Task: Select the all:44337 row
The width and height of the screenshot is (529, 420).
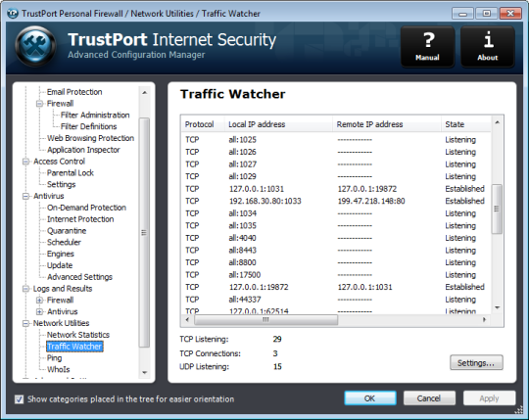Action: tap(336, 300)
